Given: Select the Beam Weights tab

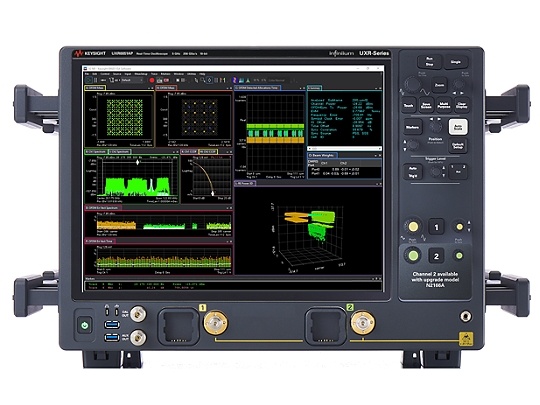Looking at the screenshot, I should (322, 156).
